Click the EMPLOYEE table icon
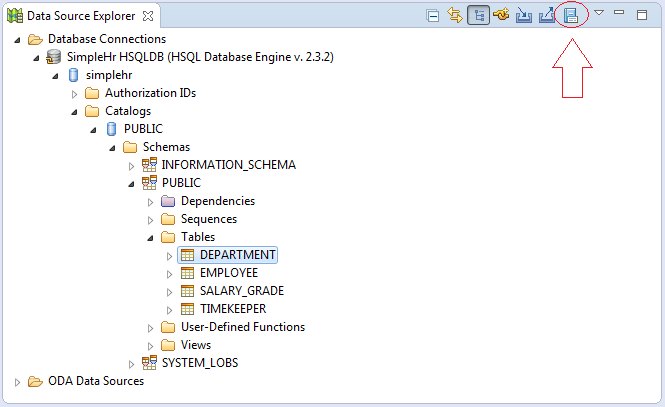Image resolution: width=665 pixels, height=407 pixels. [187, 273]
